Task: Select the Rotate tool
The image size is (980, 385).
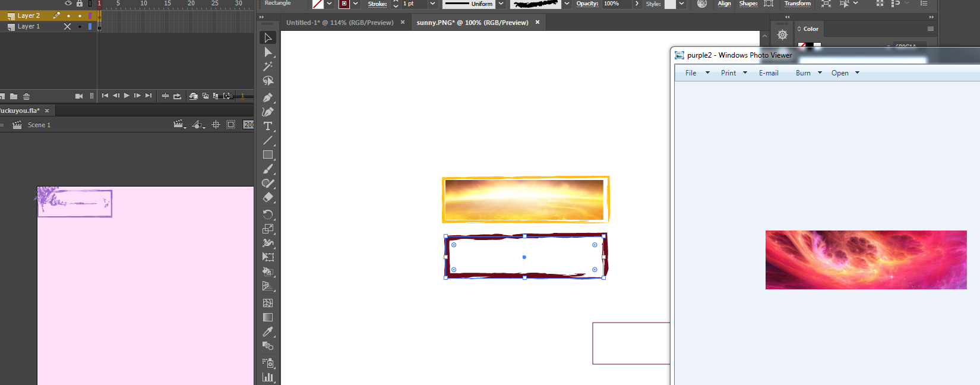Action: tap(268, 214)
